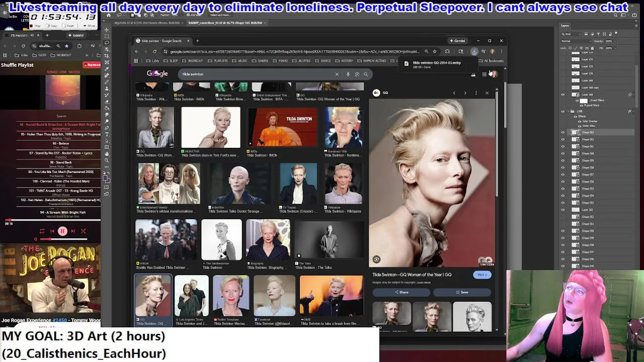Open a new tab in Google browser
Screen dimensions: 644x362
tap(197, 41)
